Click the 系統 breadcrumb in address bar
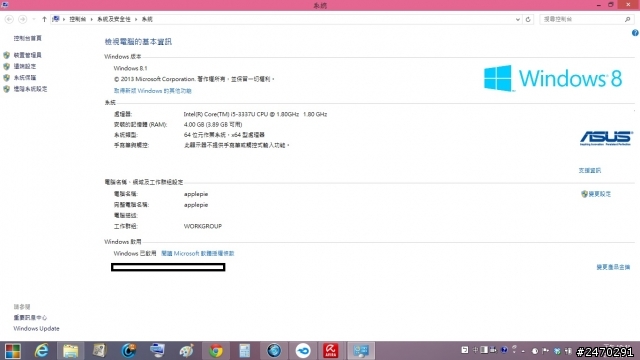This screenshot has width=640, height=360. pyautogui.click(x=147, y=19)
